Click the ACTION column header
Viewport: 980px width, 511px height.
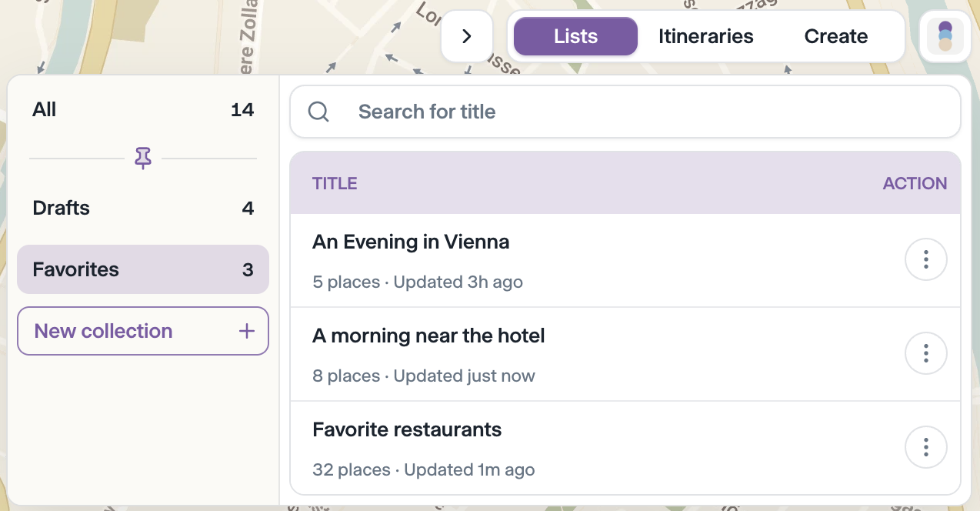pyautogui.click(x=915, y=183)
